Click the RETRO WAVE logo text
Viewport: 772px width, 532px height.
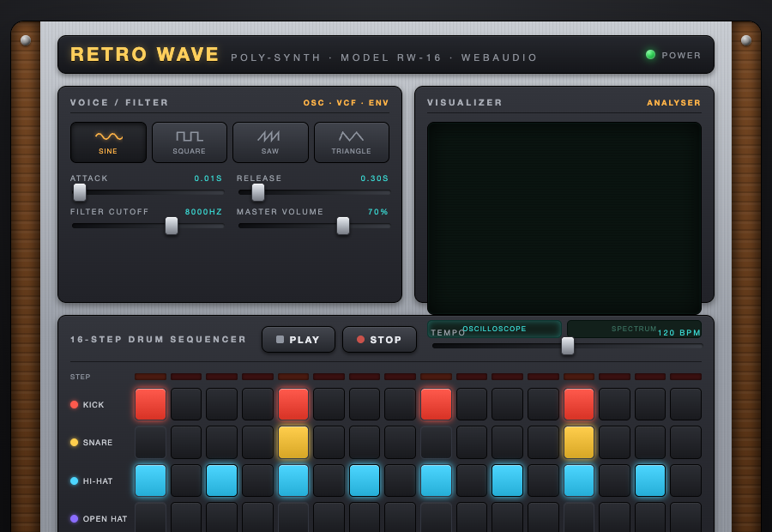[145, 54]
